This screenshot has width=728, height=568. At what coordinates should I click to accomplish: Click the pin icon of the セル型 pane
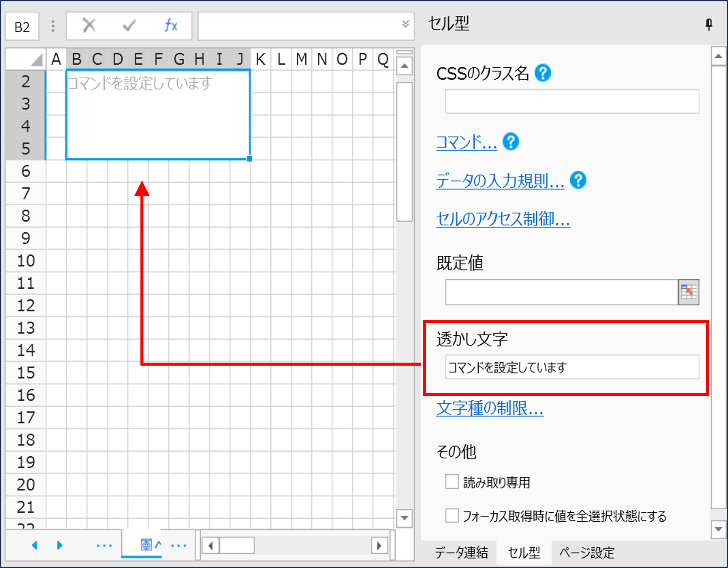pyautogui.click(x=709, y=24)
